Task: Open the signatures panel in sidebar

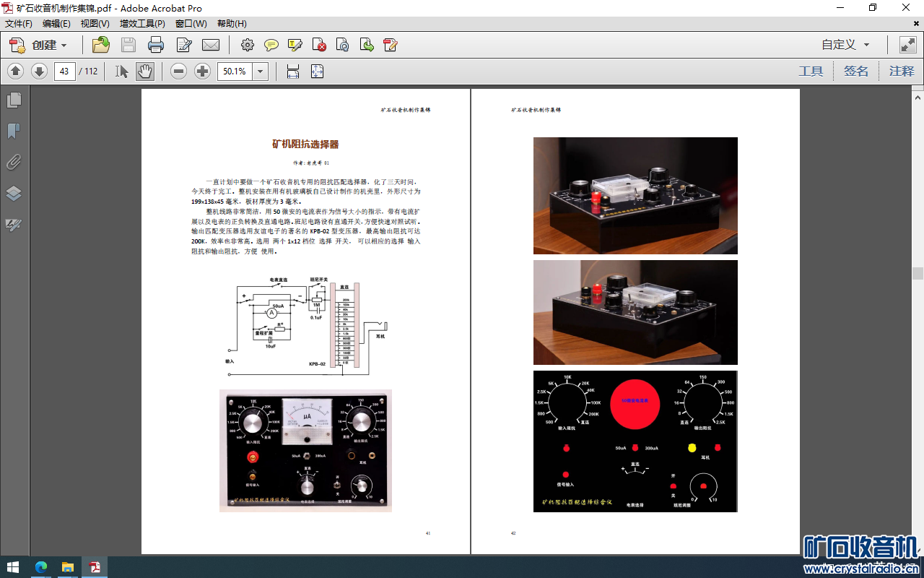Action: point(14,224)
